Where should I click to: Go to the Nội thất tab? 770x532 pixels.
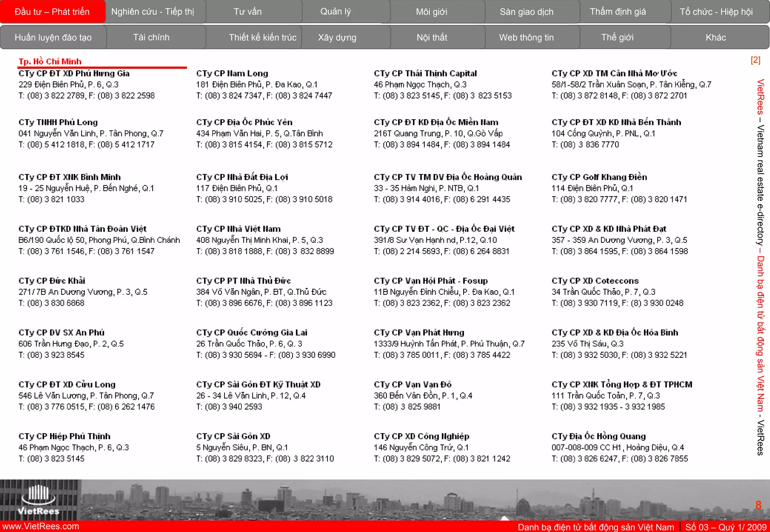coord(438,37)
